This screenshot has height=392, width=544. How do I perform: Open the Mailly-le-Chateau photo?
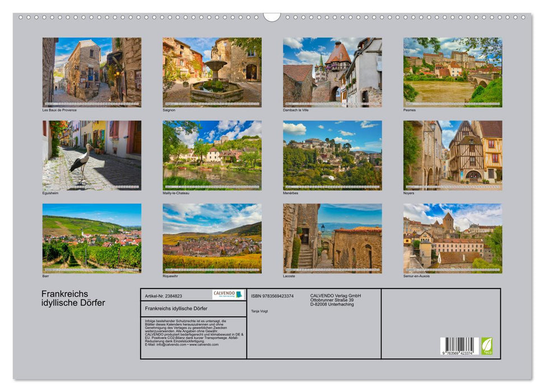point(212,156)
